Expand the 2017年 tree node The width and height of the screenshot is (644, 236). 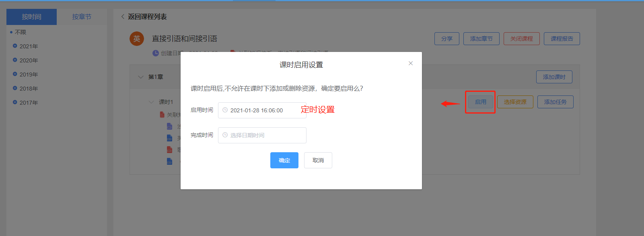[15, 102]
